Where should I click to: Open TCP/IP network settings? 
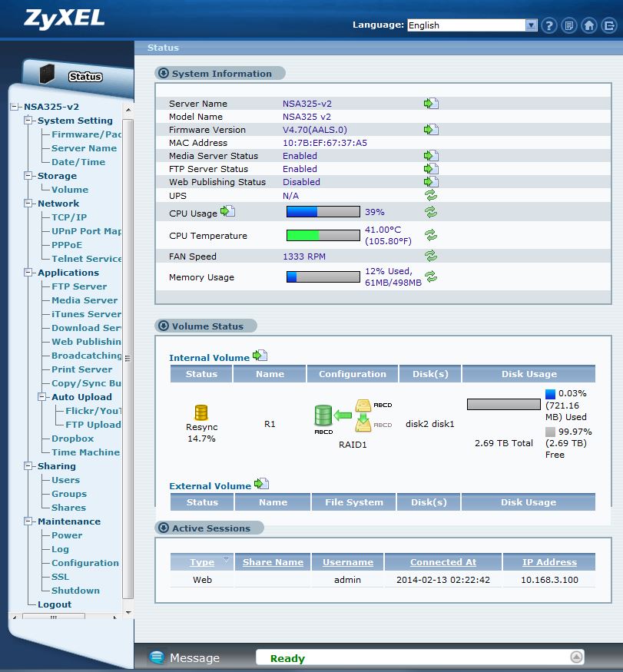coord(69,217)
